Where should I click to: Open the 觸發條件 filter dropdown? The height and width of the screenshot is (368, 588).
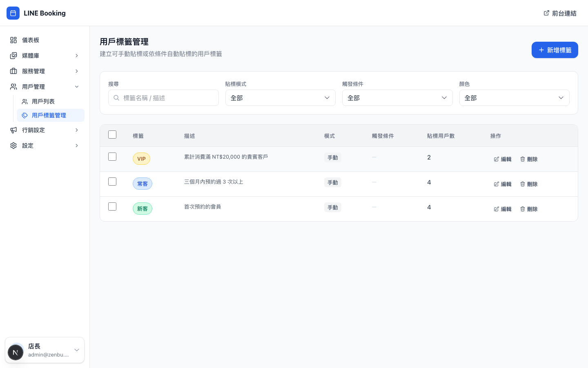(x=397, y=98)
